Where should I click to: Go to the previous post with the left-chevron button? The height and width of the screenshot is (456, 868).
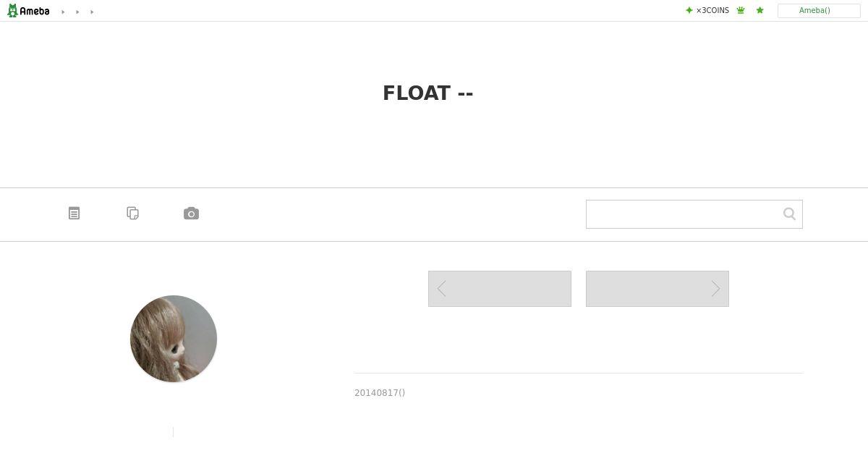[500, 289]
